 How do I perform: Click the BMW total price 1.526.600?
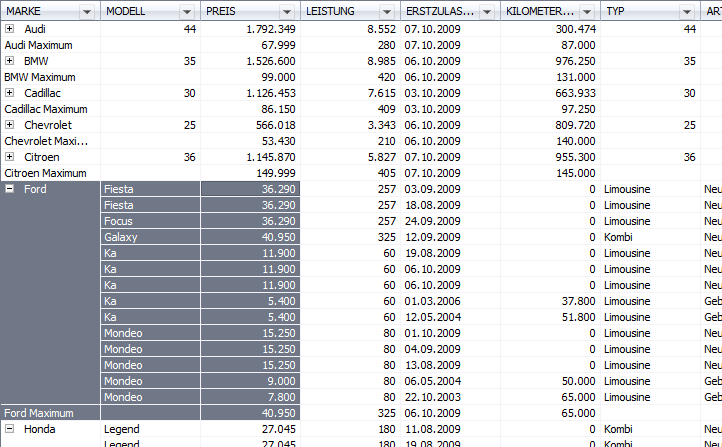271,61
